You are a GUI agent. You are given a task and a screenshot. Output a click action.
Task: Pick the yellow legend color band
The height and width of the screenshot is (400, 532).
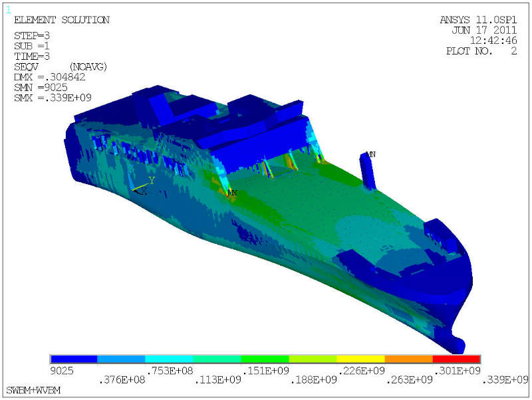click(x=361, y=359)
